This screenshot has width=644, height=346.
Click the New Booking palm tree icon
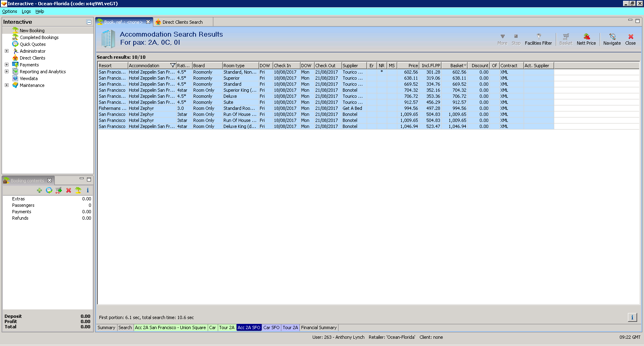[15, 31]
